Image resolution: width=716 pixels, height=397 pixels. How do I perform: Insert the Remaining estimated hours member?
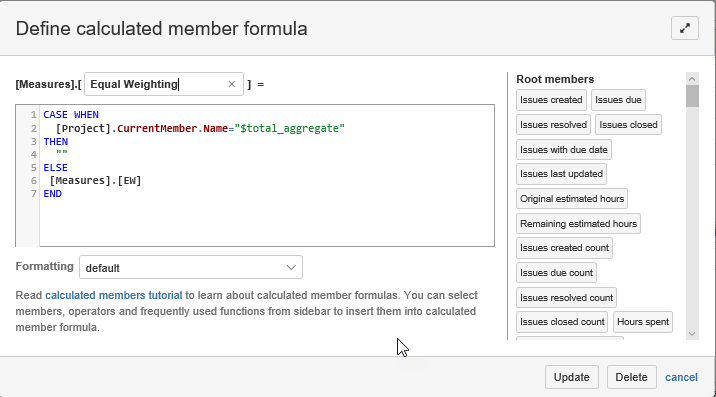(x=578, y=223)
